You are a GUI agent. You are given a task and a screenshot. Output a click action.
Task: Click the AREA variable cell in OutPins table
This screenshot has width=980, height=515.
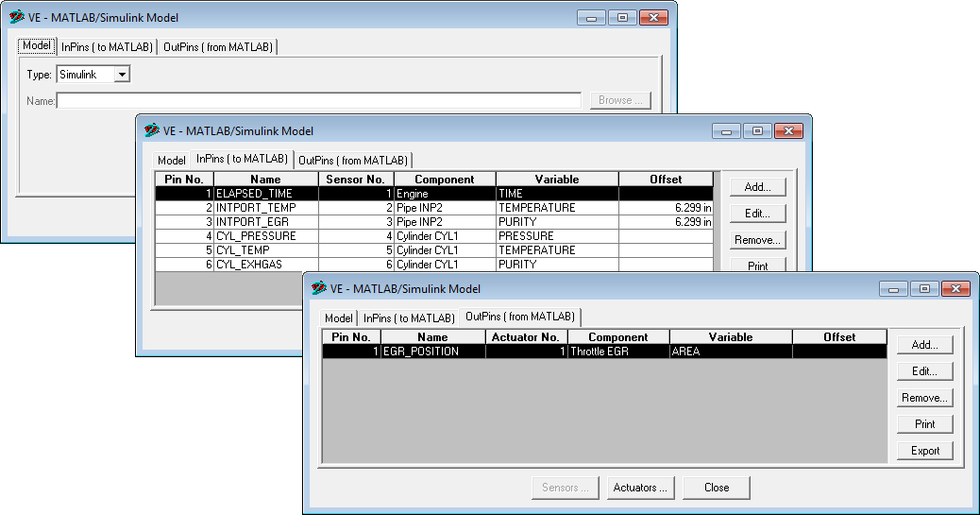[731, 352]
